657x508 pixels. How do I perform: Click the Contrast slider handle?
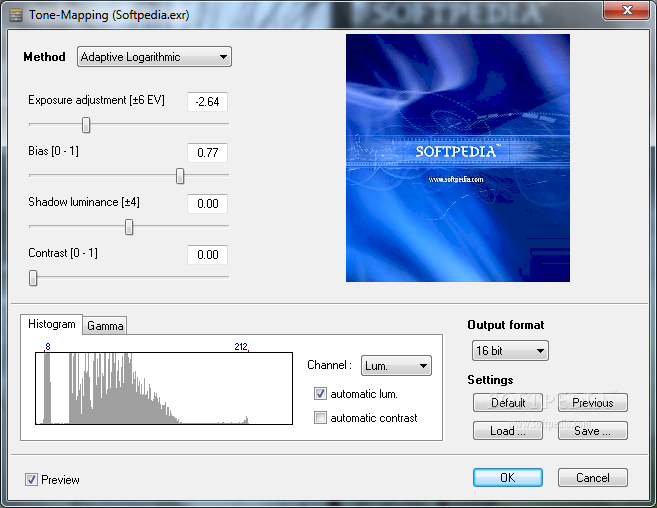[x=33, y=278]
